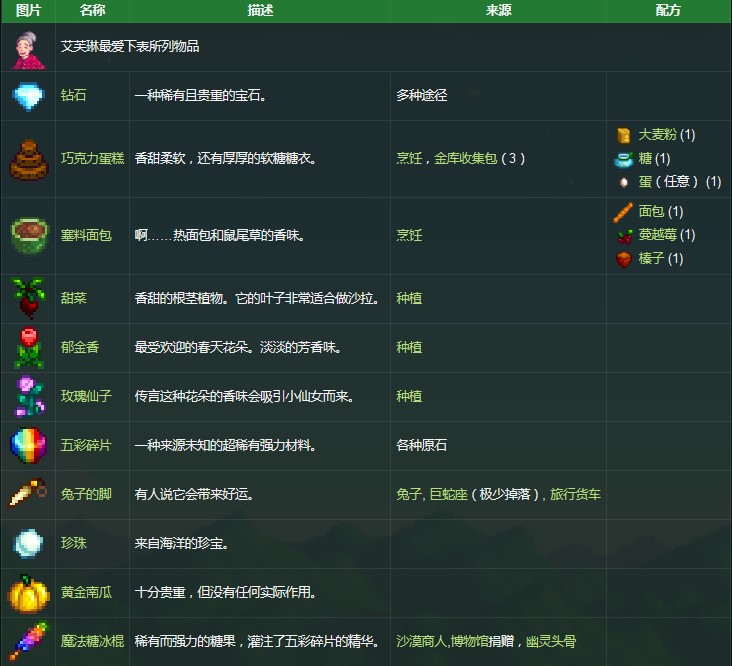This screenshot has width=732, height=666.
Task: Click the golden pumpkin icon
Action: (28, 592)
